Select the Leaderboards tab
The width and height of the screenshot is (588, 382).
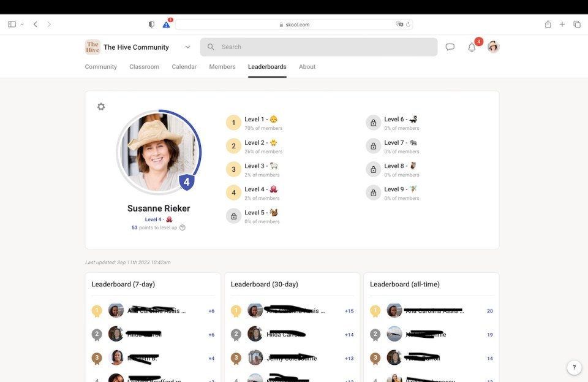pos(267,66)
